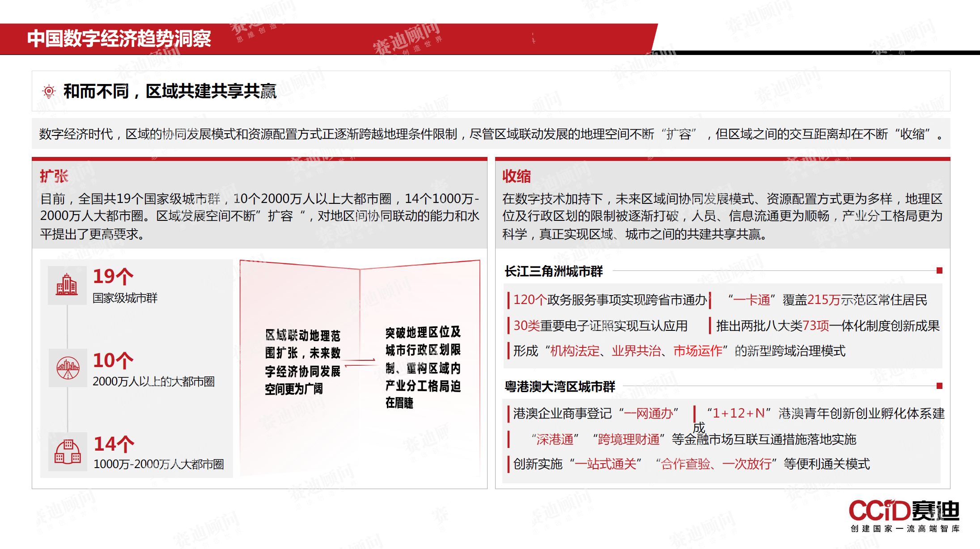Click the heading 和而不同，区域共建共享共赢
This screenshot has width=980, height=549.
click(x=170, y=91)
